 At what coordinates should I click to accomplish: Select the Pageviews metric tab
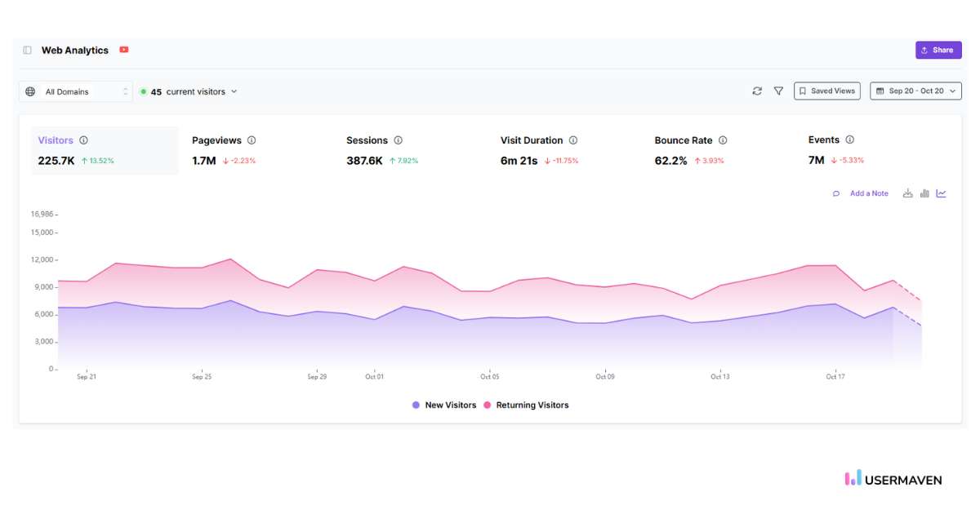tap(223, 150)
